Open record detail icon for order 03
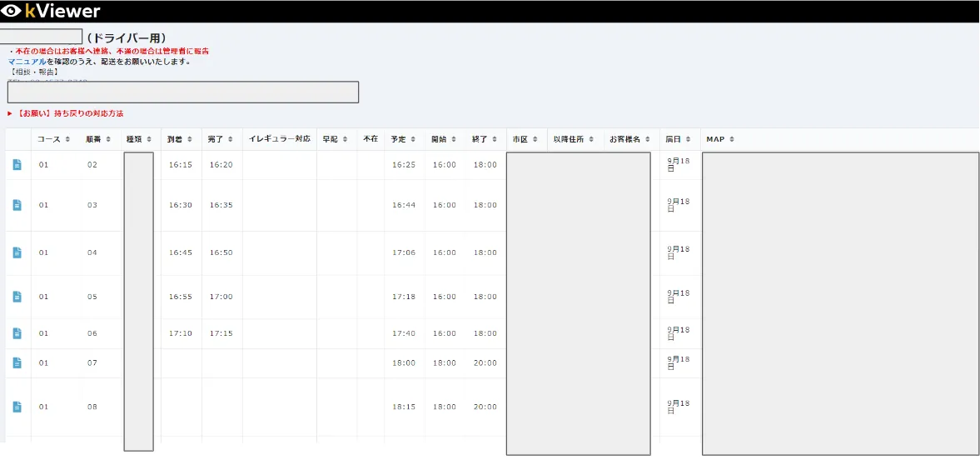This screenshot has width=980, height=460. pos(17,205)
